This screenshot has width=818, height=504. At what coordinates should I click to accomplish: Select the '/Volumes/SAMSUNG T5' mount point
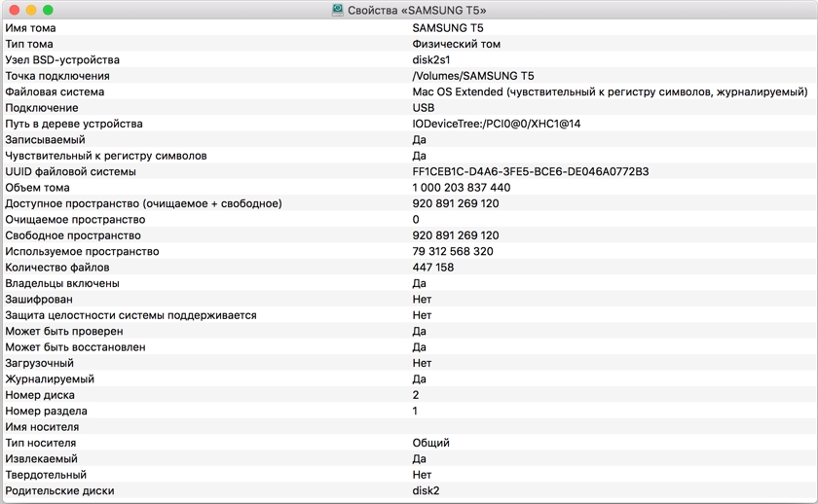pos(472,76)
